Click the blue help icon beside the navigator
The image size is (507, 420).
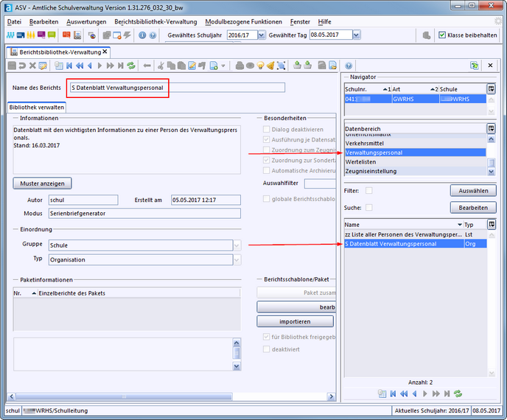pyautogui.click(x=349, y=66)
